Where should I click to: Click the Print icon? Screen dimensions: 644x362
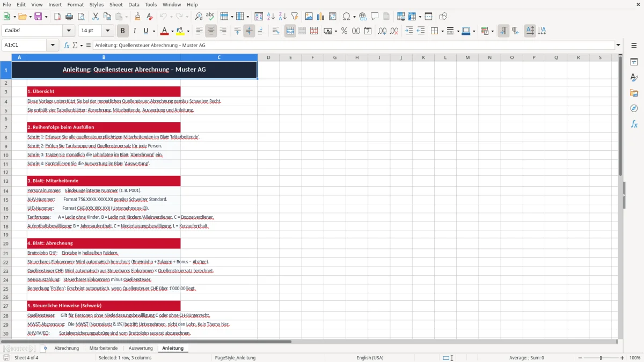point(69,17)
